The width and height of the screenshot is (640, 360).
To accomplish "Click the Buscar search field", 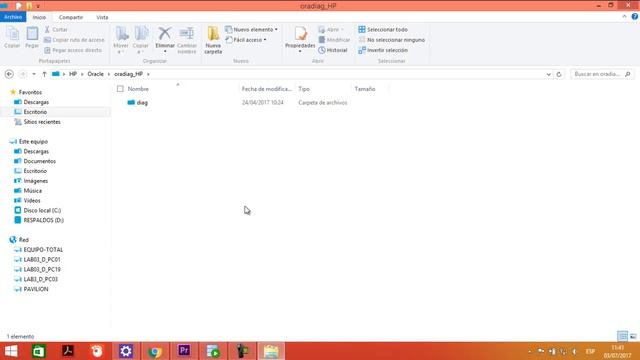I will (602, 74).
